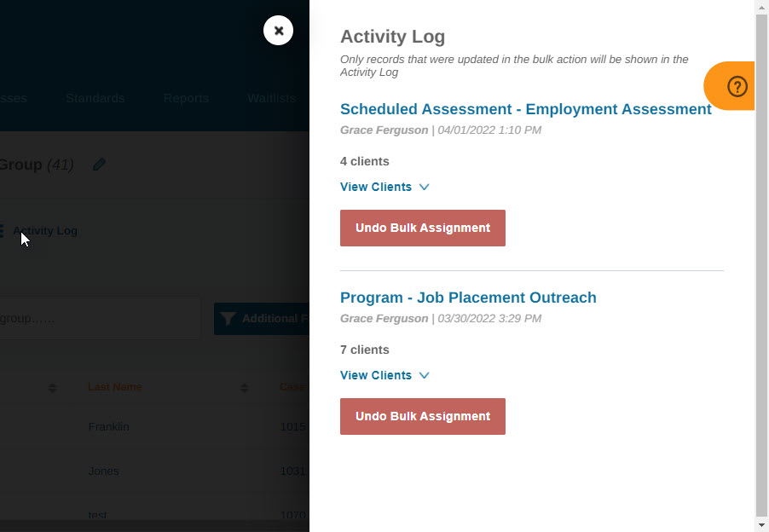Sort by the Last Name column arrows
Screen dimensions: 769x532
point(244,387)
